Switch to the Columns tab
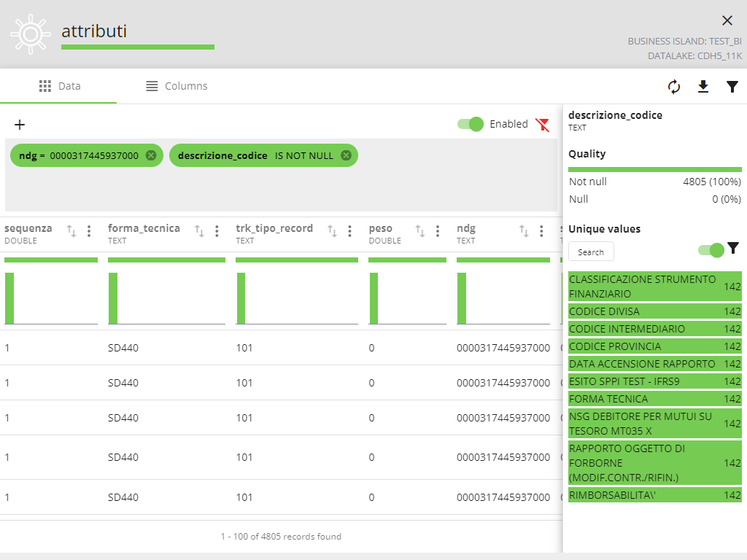The width and height of the screenshot is (747, 560). [x=177, y=86]
